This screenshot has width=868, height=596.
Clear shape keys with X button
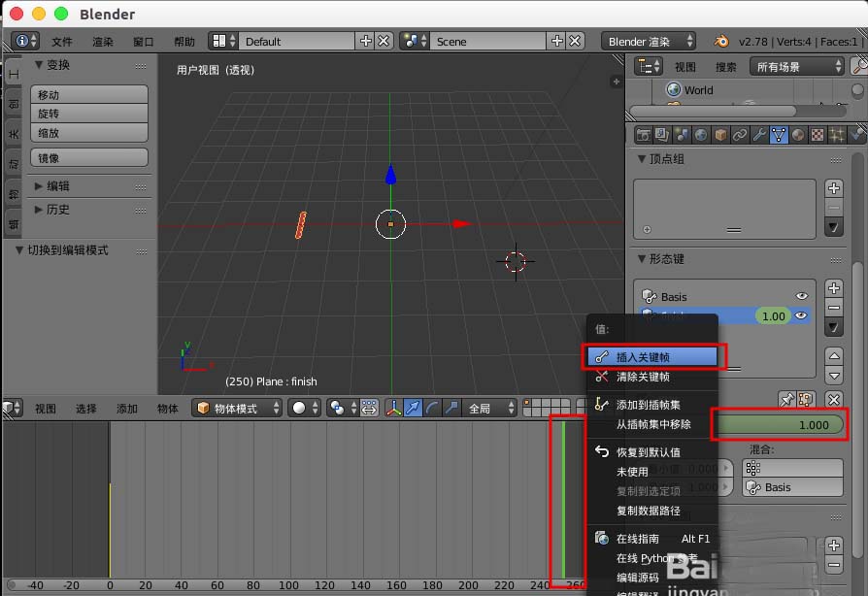coord(834,399)
